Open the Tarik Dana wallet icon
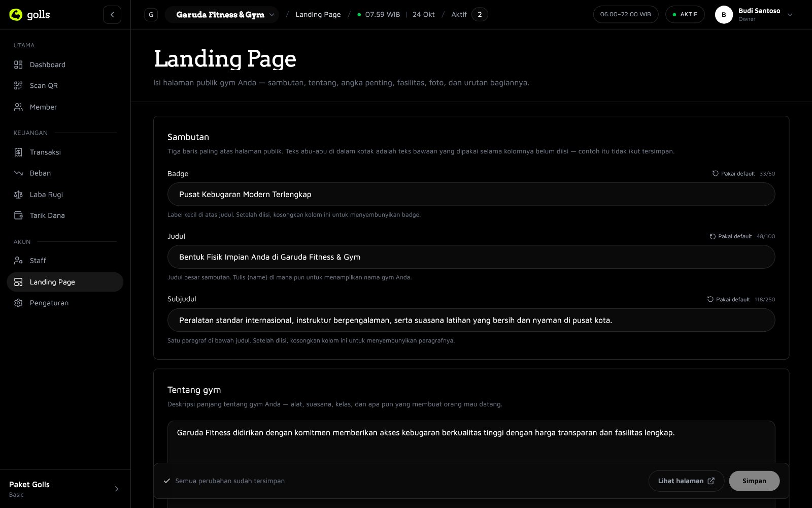812x508 pixels. 18,215
